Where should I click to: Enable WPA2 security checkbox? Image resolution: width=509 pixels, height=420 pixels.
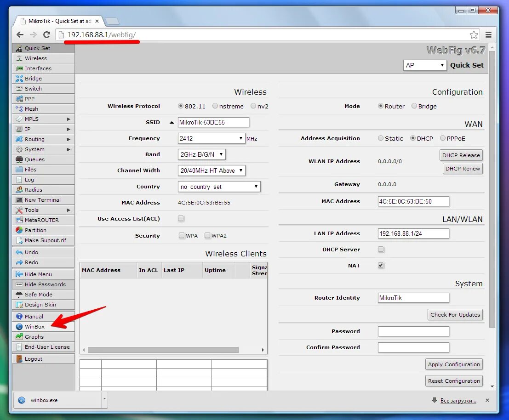207,235
